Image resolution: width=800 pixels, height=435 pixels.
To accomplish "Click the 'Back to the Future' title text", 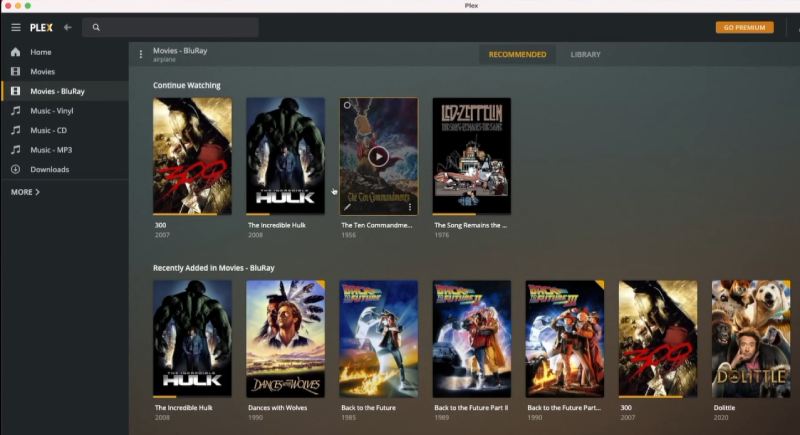I will [x=368, y=407].
